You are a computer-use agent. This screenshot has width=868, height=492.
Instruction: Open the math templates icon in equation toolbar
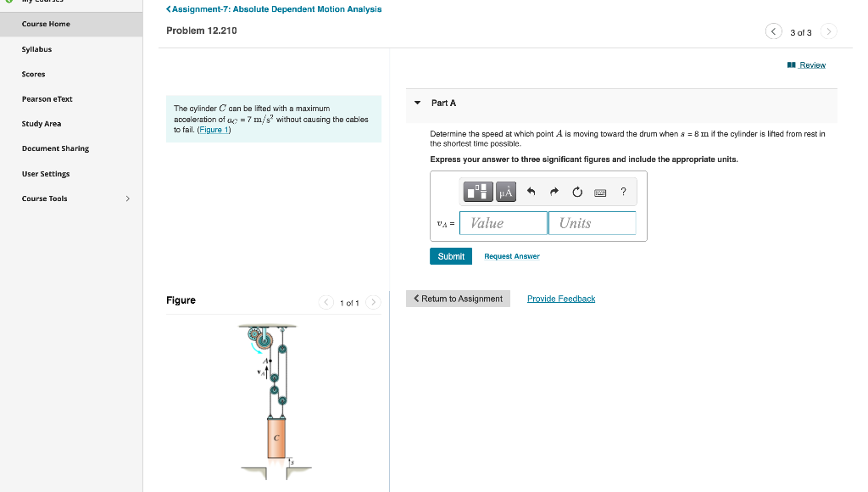point(478,192)
